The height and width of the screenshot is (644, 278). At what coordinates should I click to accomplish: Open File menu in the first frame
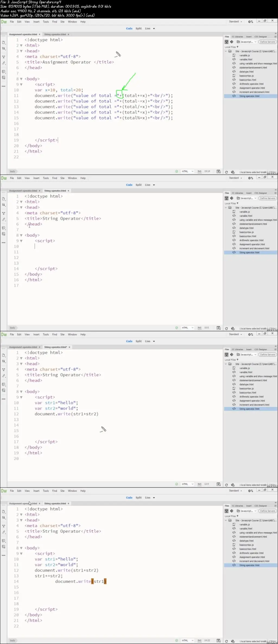12,22
